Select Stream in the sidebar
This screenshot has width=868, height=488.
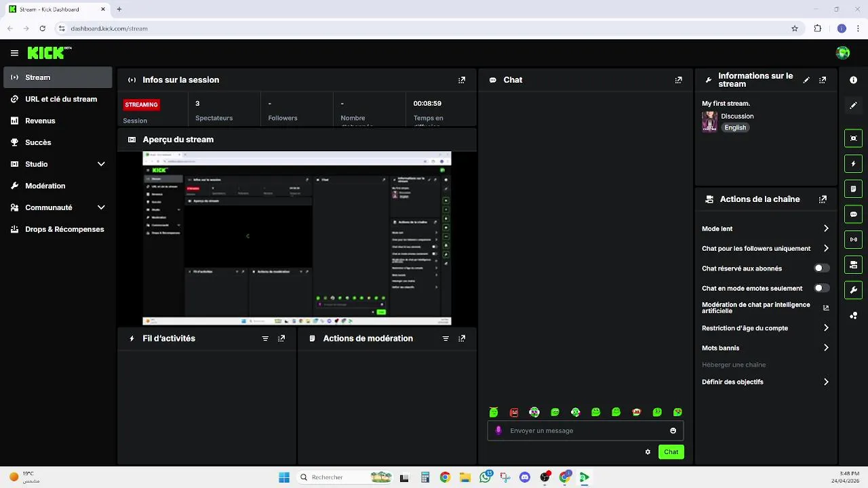(57, 77)
